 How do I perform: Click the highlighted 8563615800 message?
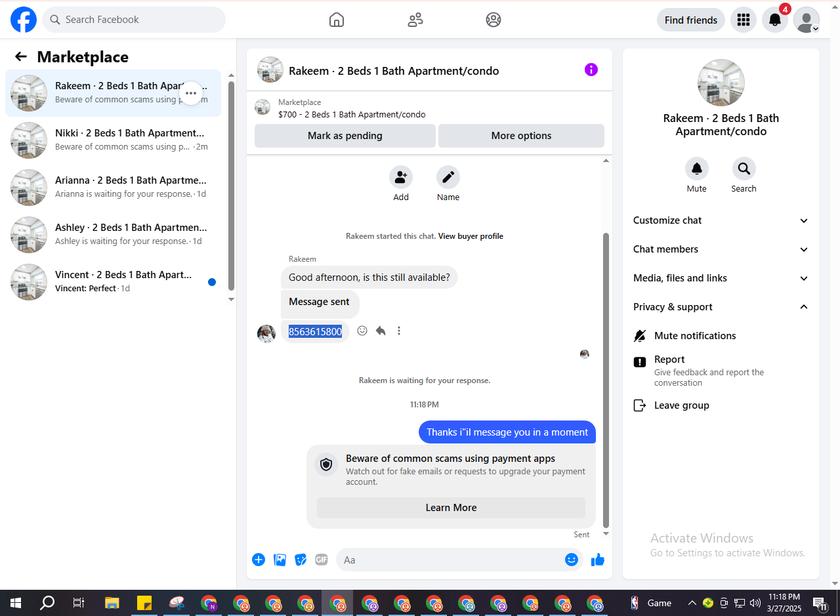tap(315, 332)
